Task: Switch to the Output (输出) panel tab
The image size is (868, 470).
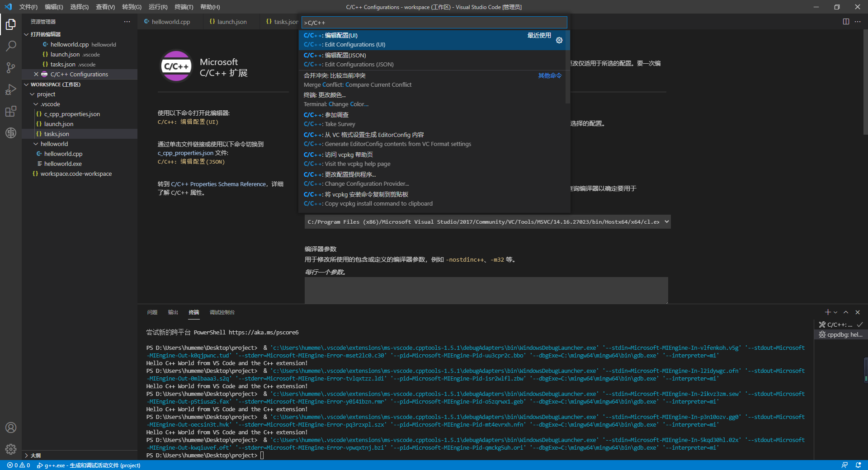Action: pyautogui.click(x=173, y=312)
